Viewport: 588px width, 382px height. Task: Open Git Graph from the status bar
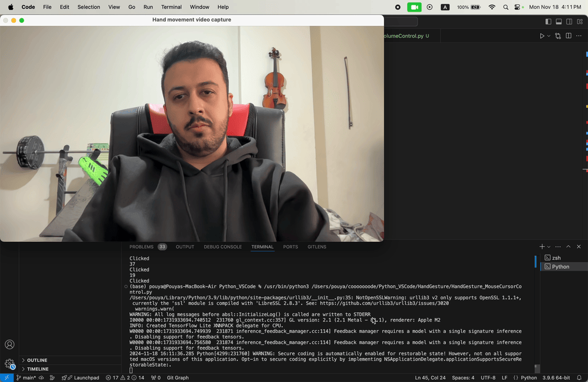point(178,378)
